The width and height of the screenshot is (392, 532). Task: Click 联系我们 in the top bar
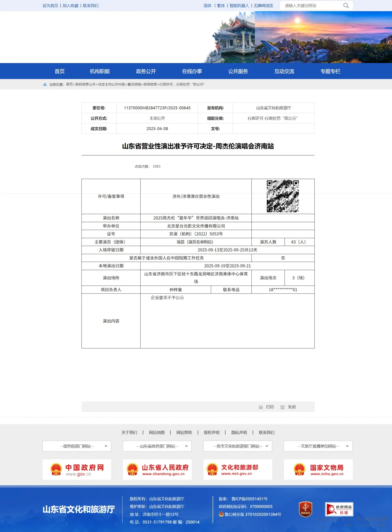91,5
